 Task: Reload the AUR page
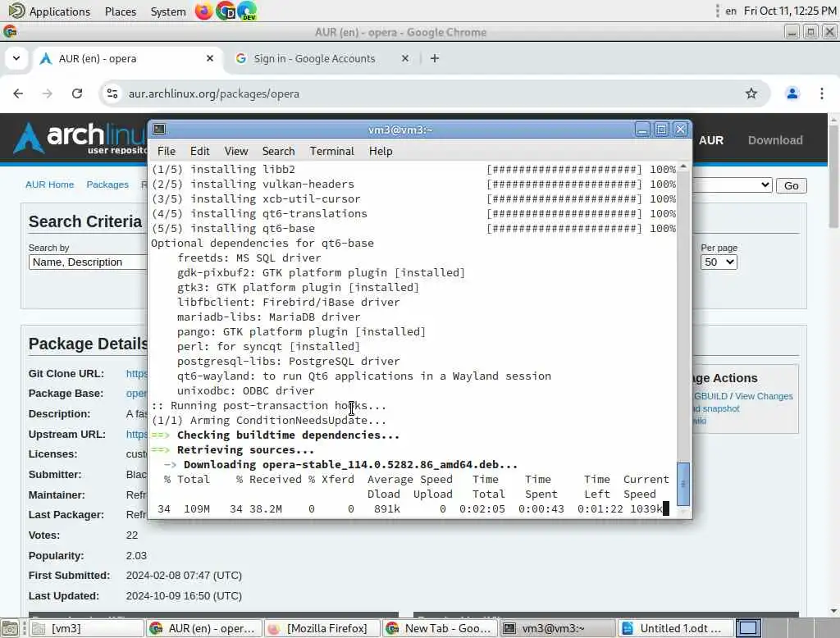(77, 93)
